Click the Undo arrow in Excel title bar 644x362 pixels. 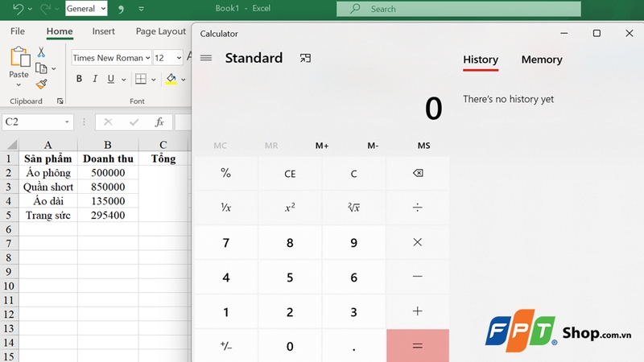[18, 9]
